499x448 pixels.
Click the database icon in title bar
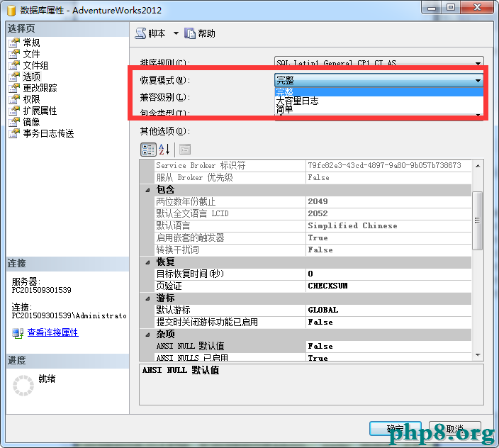pos(11,10)
